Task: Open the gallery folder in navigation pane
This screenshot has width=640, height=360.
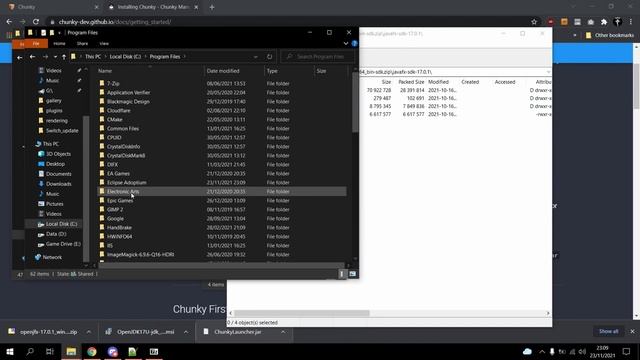Action: [x=53, y=100]
